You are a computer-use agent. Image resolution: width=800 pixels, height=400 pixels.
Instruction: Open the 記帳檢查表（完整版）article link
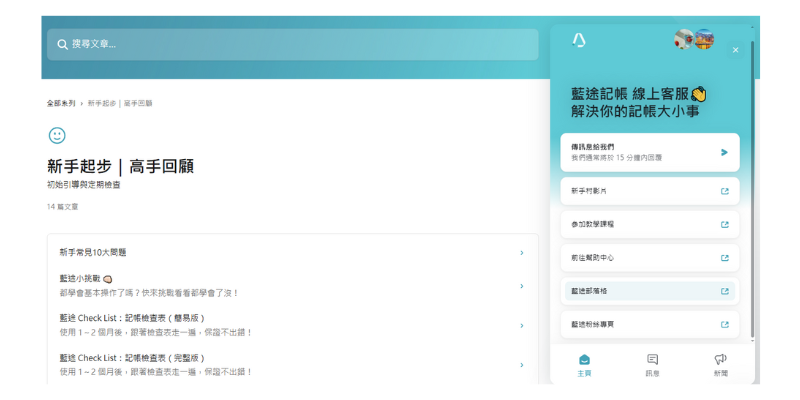click(x=132, y=358)
